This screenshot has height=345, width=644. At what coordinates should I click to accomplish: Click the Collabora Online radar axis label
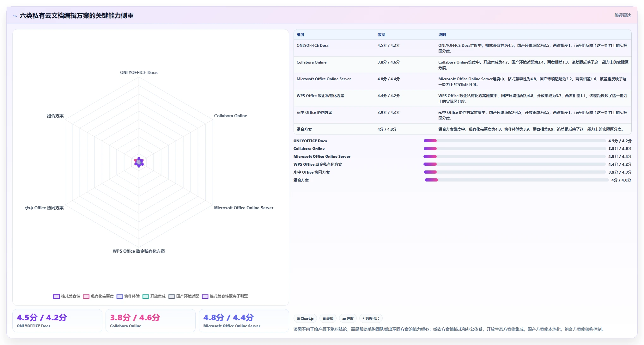click(x=231, y=116)
